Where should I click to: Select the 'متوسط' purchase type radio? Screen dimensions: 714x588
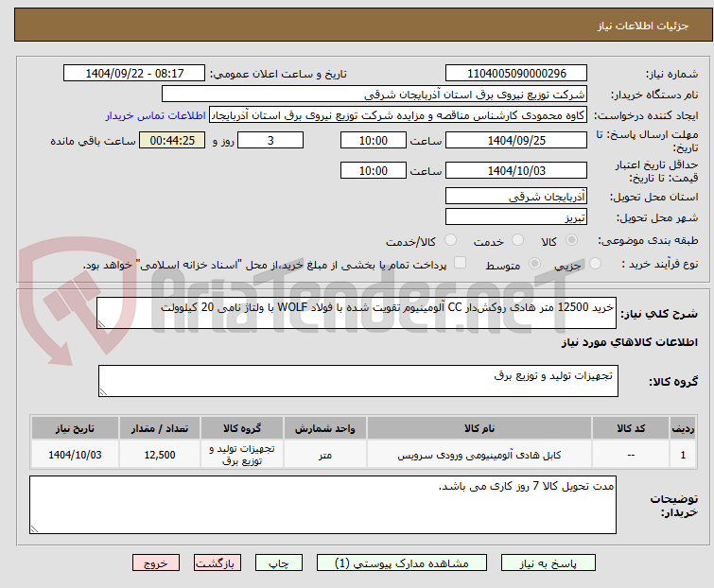(x=534, y=264)
